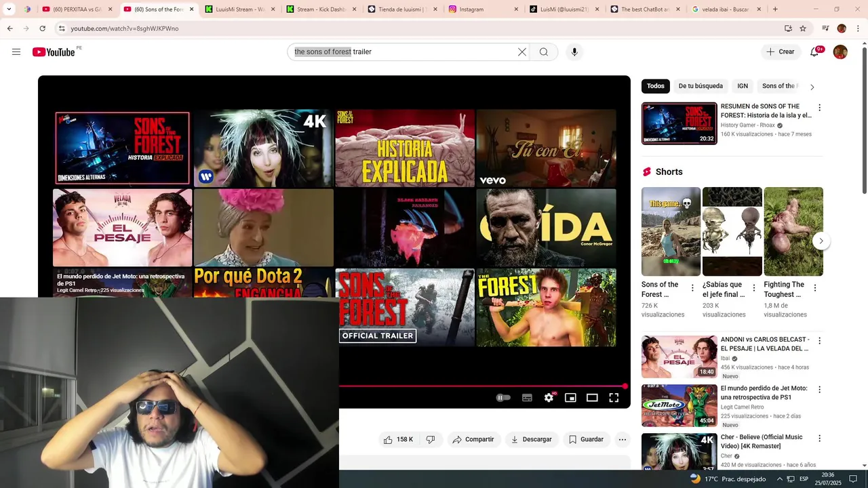Start voice search with the microphone

click(x=574, y=52)
